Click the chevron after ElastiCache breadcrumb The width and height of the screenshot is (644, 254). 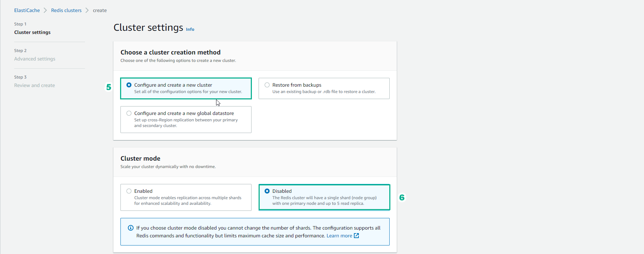[45, 10]
